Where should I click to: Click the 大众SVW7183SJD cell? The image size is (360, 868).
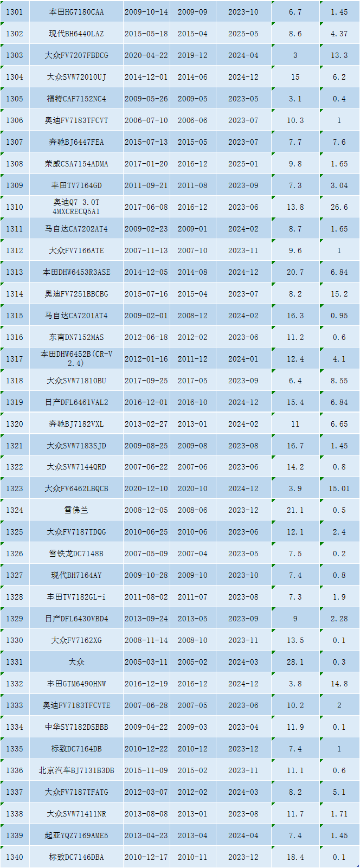76,446
